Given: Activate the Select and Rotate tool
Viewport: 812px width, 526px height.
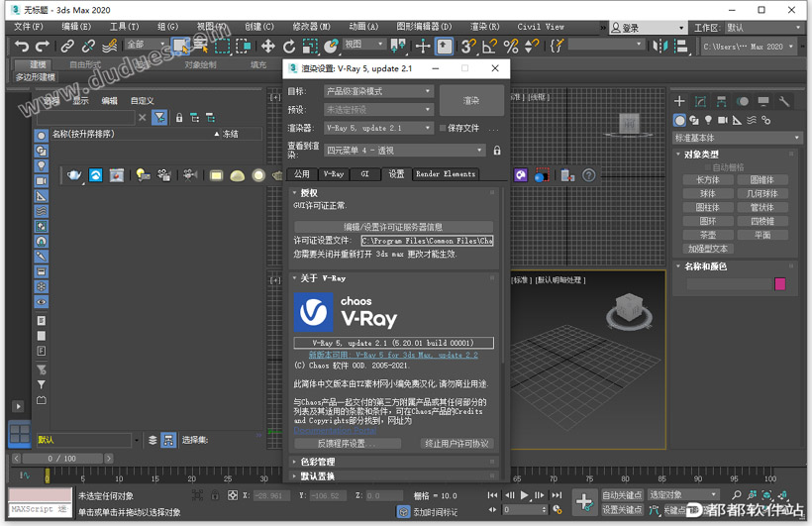Looking at the screenshot, I should [x=289, y=47].
